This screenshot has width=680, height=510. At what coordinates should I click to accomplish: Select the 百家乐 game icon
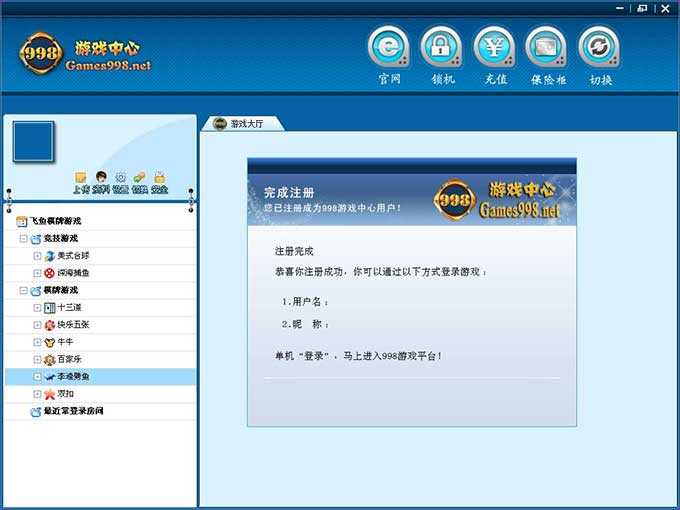[49, 360]
